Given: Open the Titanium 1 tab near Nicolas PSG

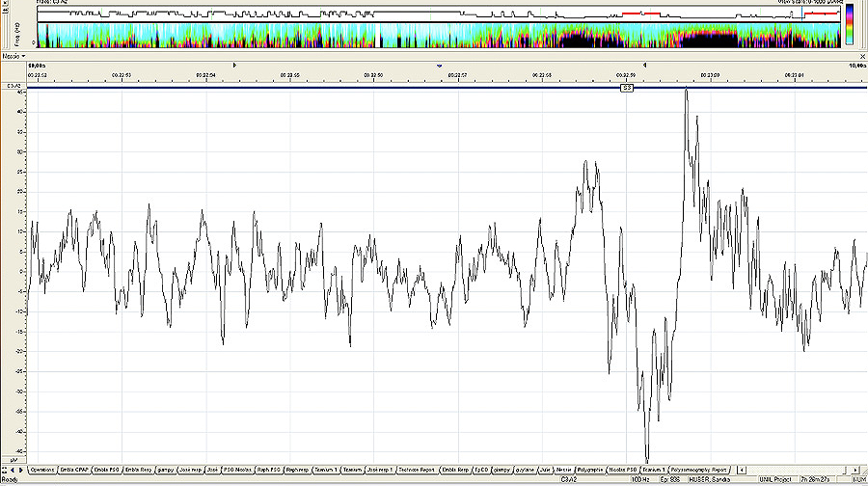Looking at the screenshot, I should (x=655, y=470).
